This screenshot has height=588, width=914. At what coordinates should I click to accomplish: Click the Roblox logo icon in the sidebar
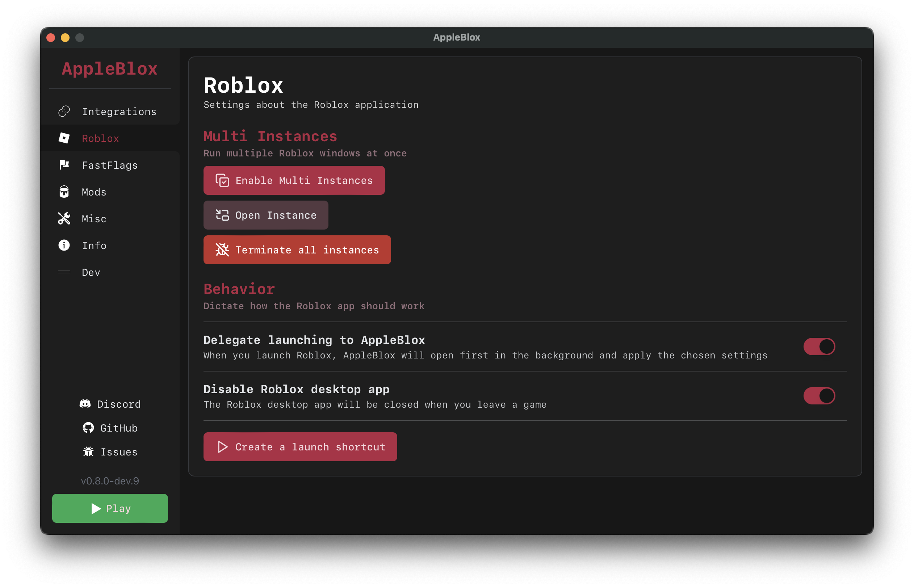pyautogui.click(x=64, y=138)
